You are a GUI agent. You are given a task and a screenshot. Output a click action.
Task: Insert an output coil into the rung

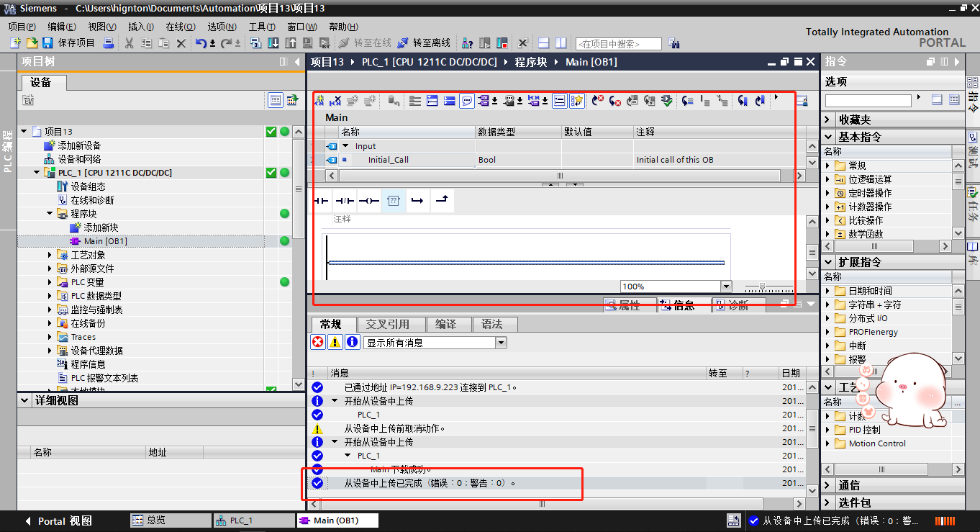[369, 201]
